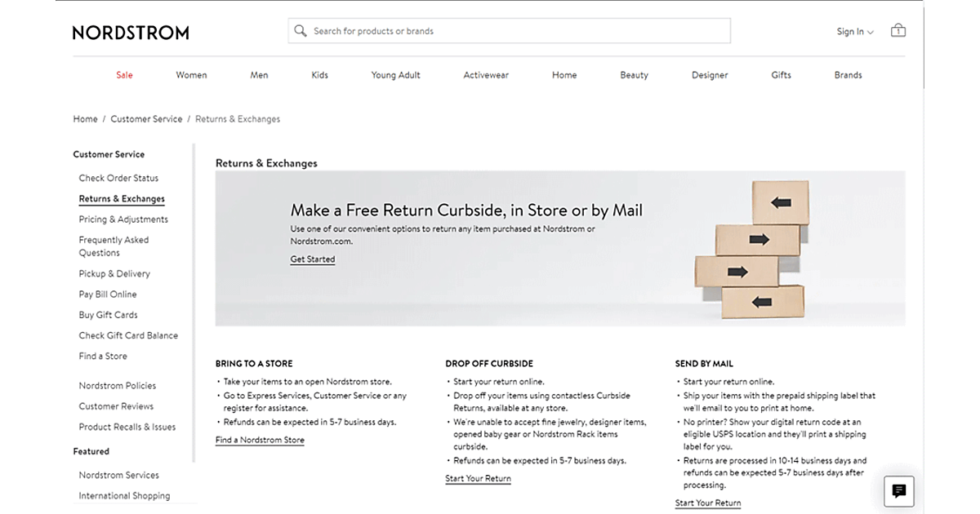Type in the product search field
The image size is (980, 514).
point(514,31)
